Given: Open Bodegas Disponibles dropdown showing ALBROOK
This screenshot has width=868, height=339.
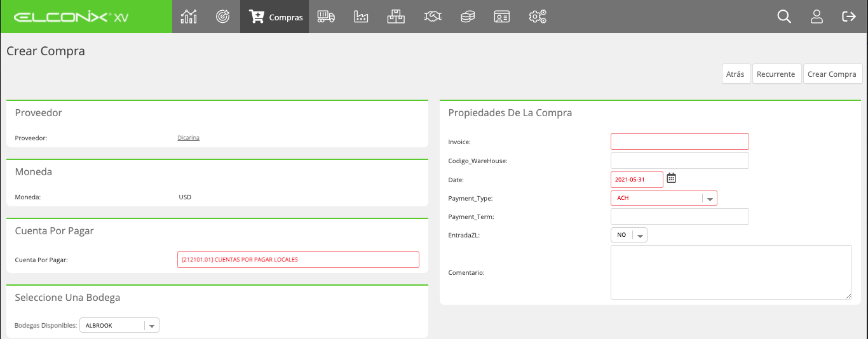Looking at the screenshot, I should pyautogui.click(x=119, y=325).
